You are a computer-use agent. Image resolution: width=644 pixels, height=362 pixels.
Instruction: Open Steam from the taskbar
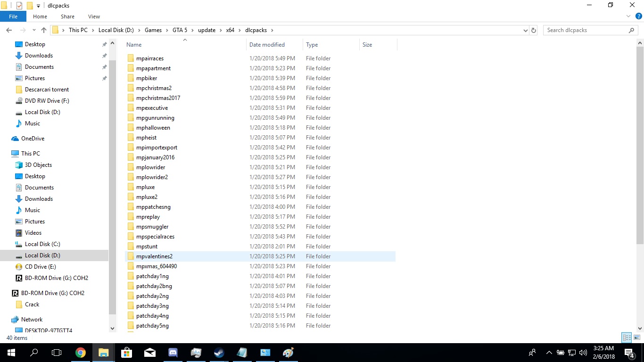click(219, 353)
